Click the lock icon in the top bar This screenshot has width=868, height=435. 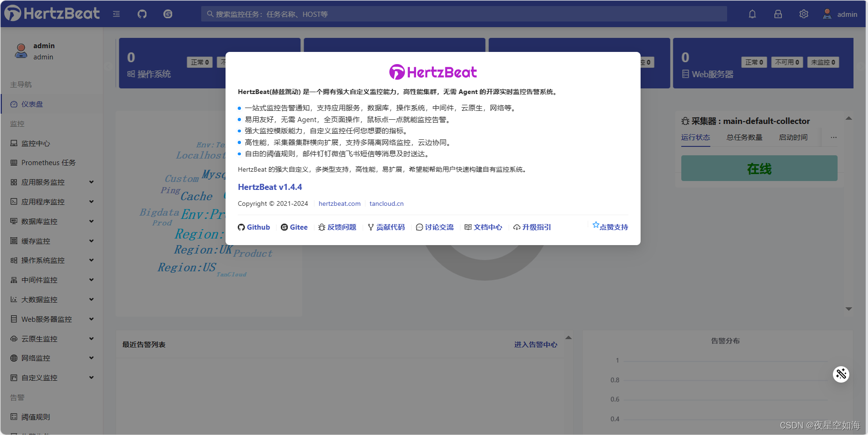778,14
